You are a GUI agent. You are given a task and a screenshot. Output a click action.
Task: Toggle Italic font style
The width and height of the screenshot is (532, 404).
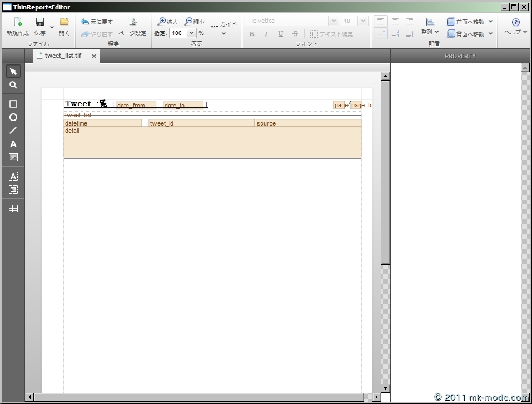pos(266,34)
